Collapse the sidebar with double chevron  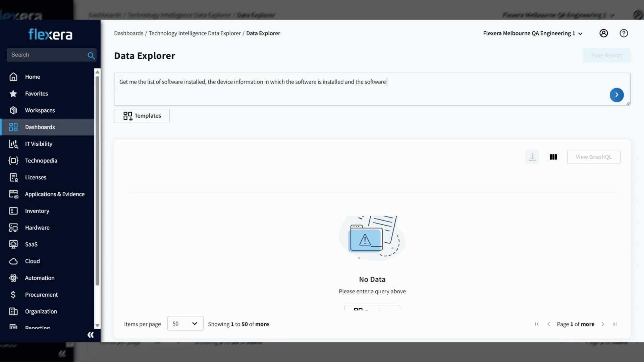pyautogui.click(x=91, y=335)
